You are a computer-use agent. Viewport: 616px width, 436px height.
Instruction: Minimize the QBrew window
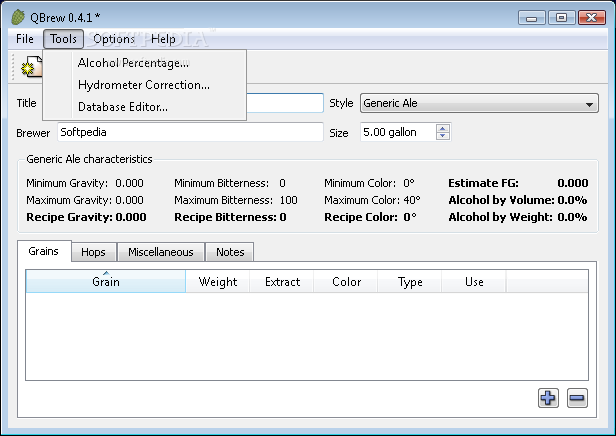tap(532, 18)
